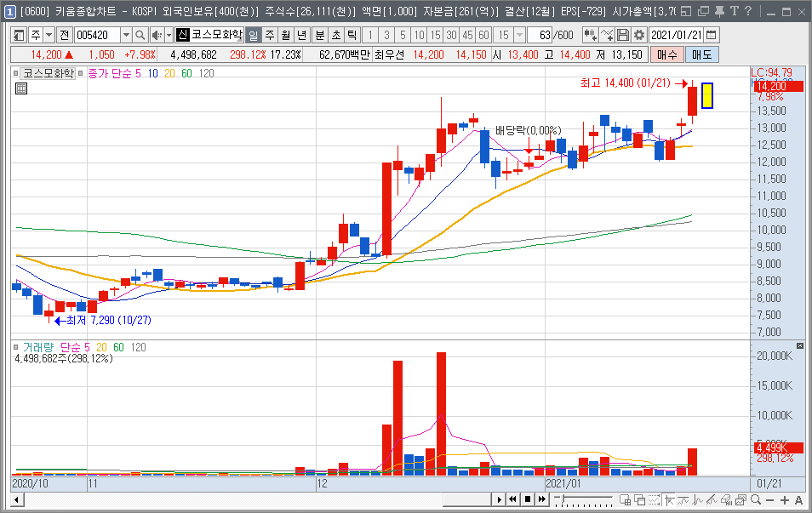
Task: Click the speaker sound alert icon
Action: coord(157,35)
